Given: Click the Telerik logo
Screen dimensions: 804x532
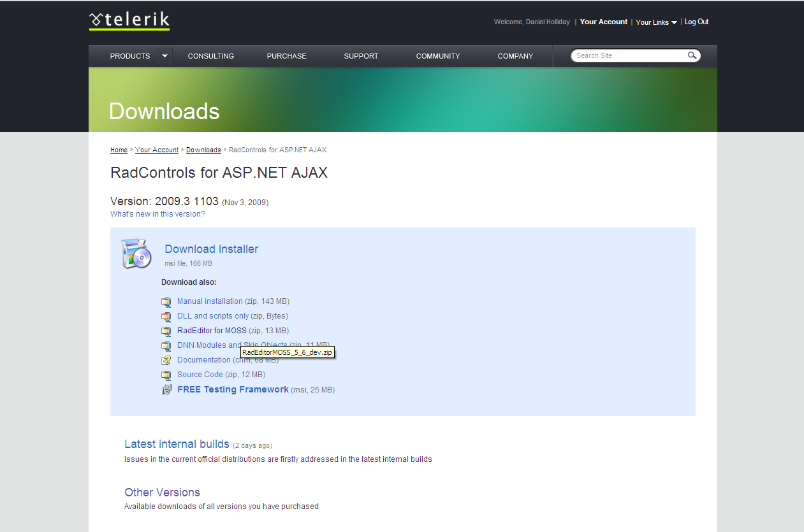Looking at the screenshot, I should tap(129, 21).
